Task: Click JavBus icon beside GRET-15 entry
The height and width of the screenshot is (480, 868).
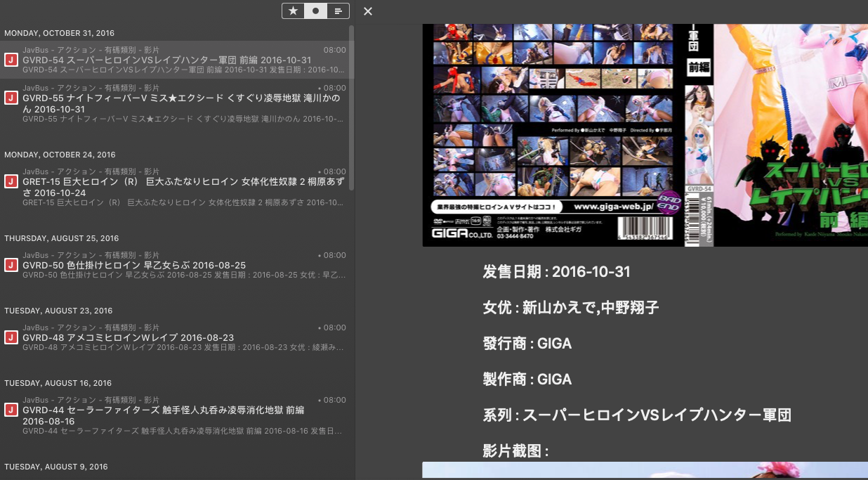Action: [x=11, y=181]
